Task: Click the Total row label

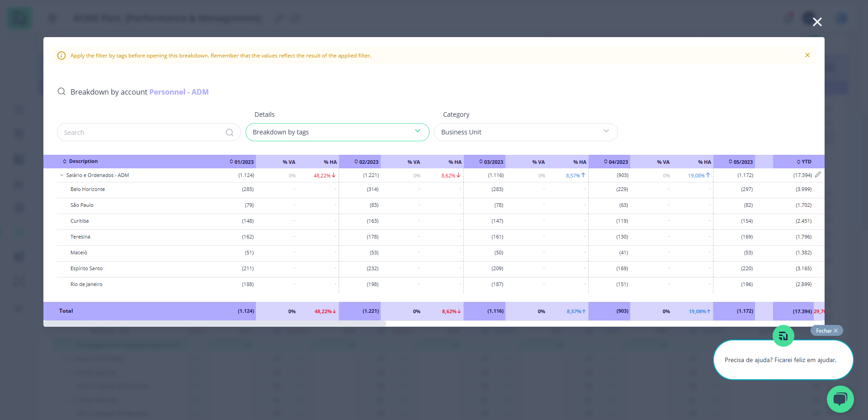Action: click(66, 311)
